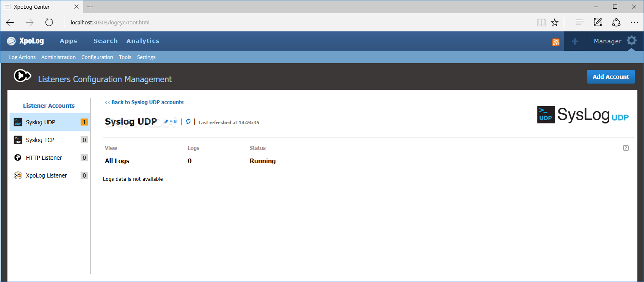Make a web note icon
This screenshot has height=282, width=644.
point(598,22)
